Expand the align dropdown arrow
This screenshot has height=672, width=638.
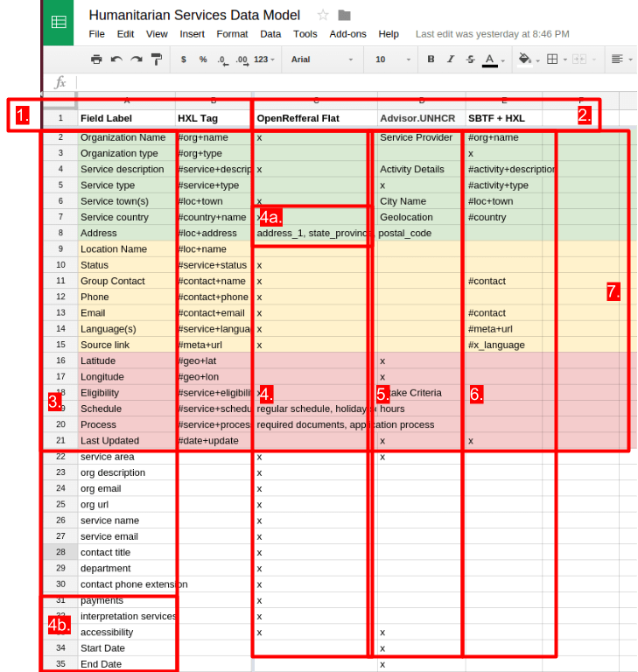pyautogui.click(x=630, y=60)
